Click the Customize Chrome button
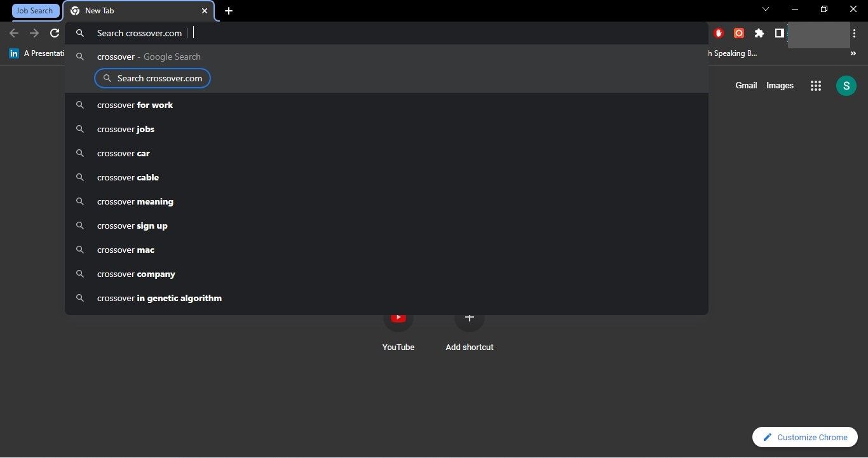Image resolution: width=868 pixels, height=458 pixels. [x=805, y=437]
